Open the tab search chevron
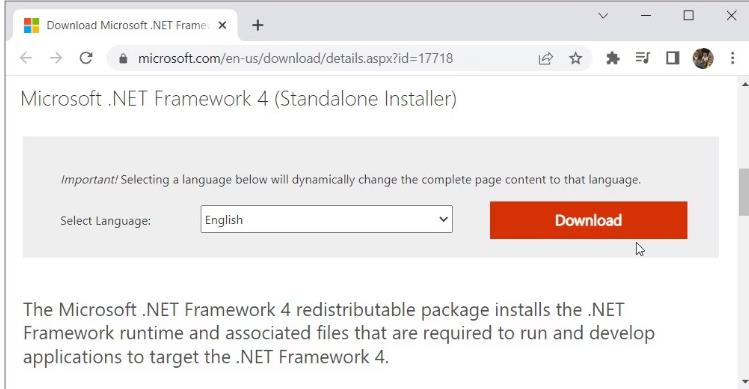749x389 pixels. [603, 16]
